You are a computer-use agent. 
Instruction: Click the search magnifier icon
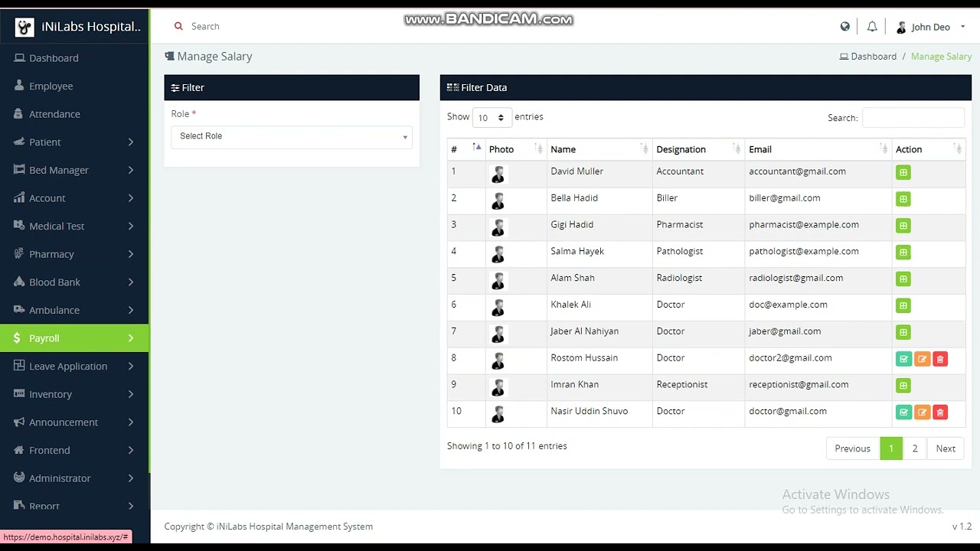tap(178, 26)
